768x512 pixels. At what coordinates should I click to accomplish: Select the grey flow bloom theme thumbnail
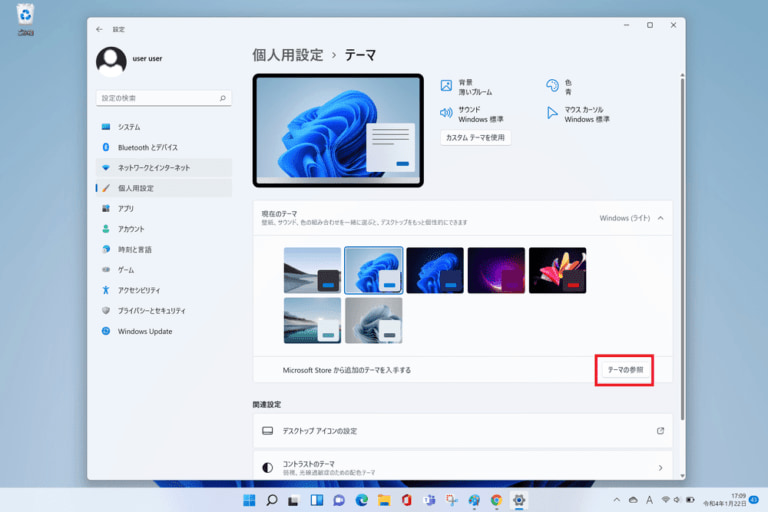[374, 320]
